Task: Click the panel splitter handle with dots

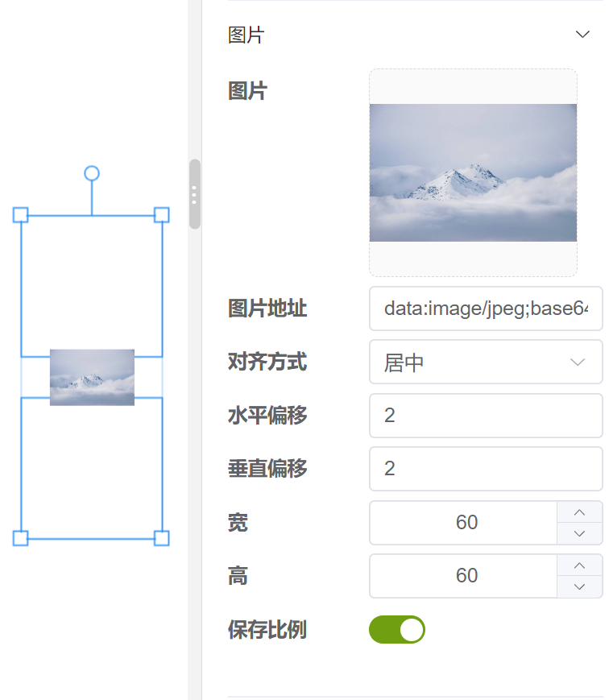Action: click(194, 194)
